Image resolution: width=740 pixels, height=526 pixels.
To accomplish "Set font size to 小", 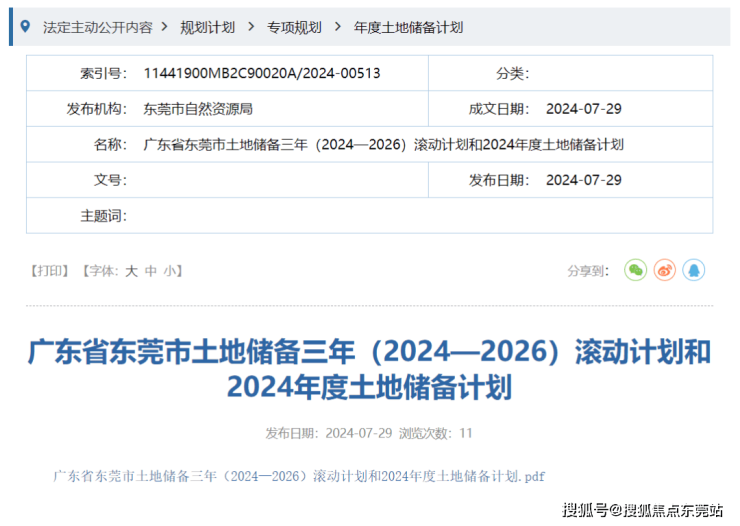I will click(x=169, y=271).
